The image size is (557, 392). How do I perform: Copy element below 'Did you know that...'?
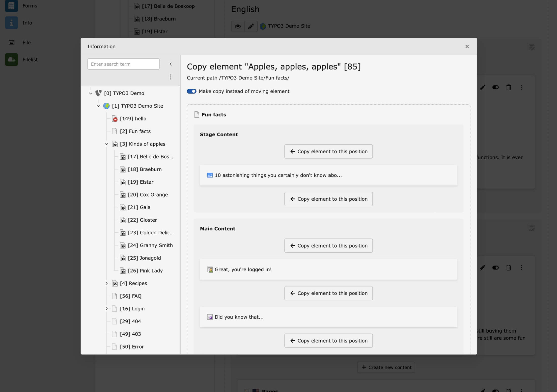click(328, 341)
